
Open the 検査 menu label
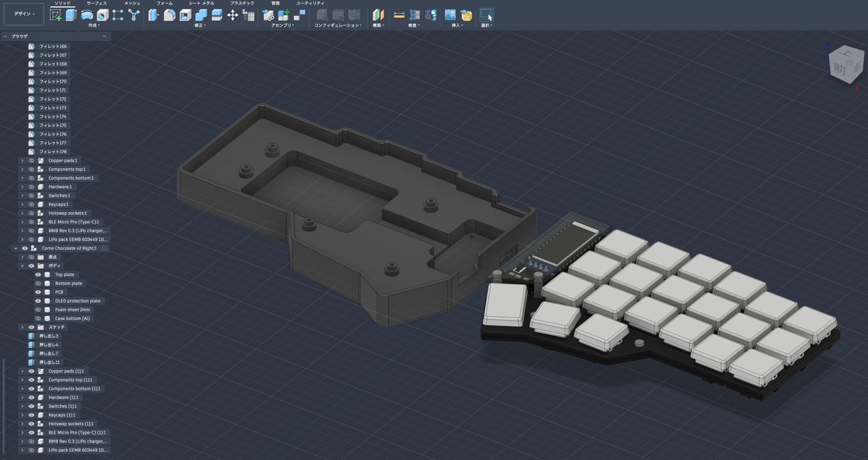point(413,25)
